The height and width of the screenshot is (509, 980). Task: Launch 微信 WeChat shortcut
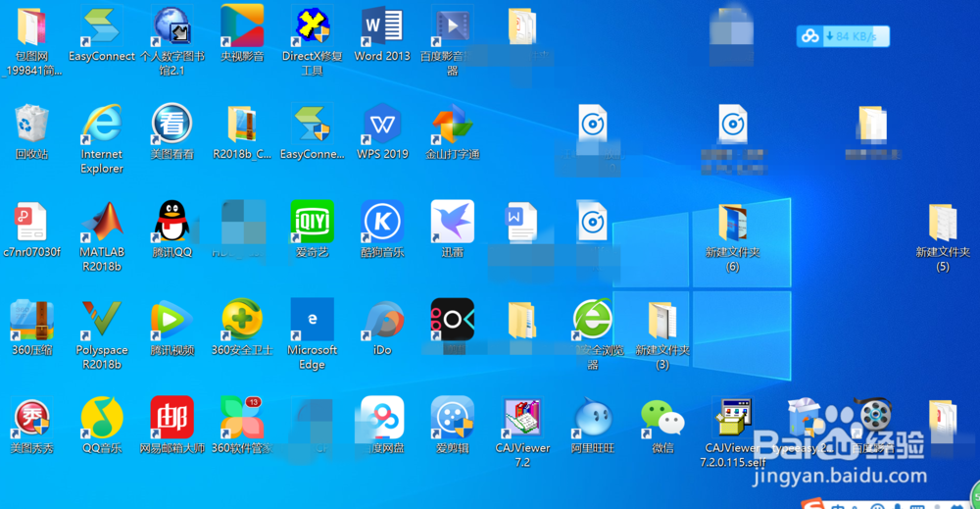[662, 419]
